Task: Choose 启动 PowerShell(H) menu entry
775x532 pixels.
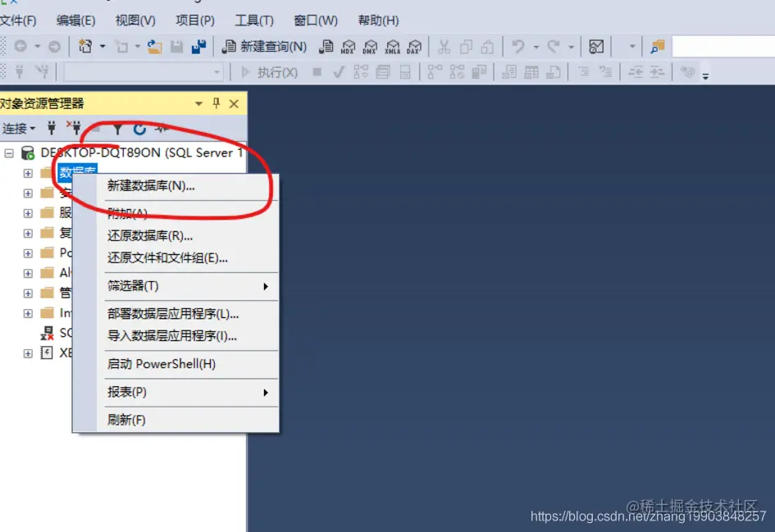Action: coord(176,364)
